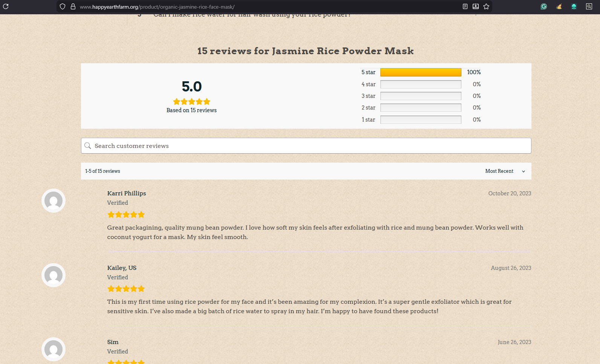The image size is (600, 364).
Task: Click reviewer name Karri Phillips
Action: (x=127, y=193)
